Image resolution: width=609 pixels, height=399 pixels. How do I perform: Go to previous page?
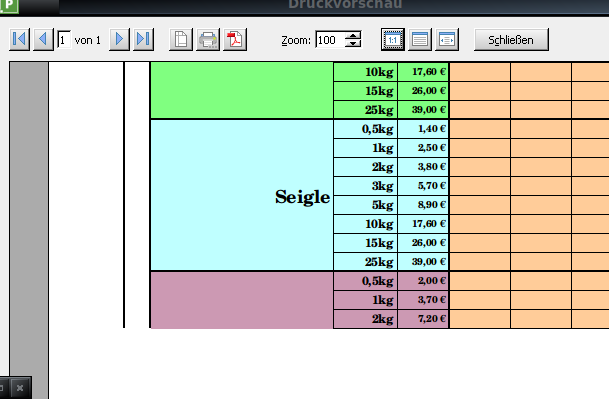pos(43,39)
